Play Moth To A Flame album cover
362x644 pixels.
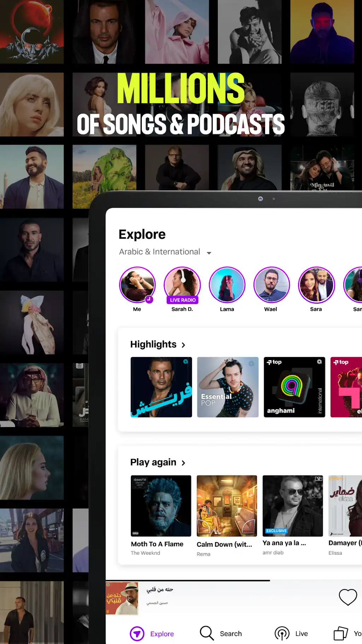tap(161, 506)
